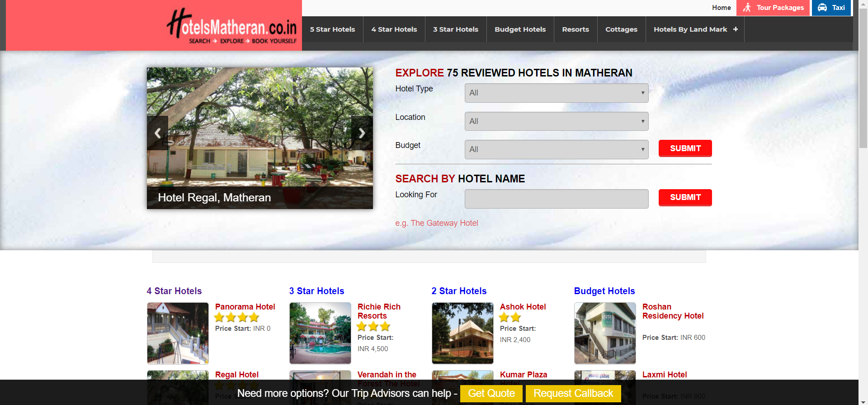The width and height of the screenshot is (868, 405).
Task: Open Richie Rich Resorts thumbnail image
Action: point(320,333)
